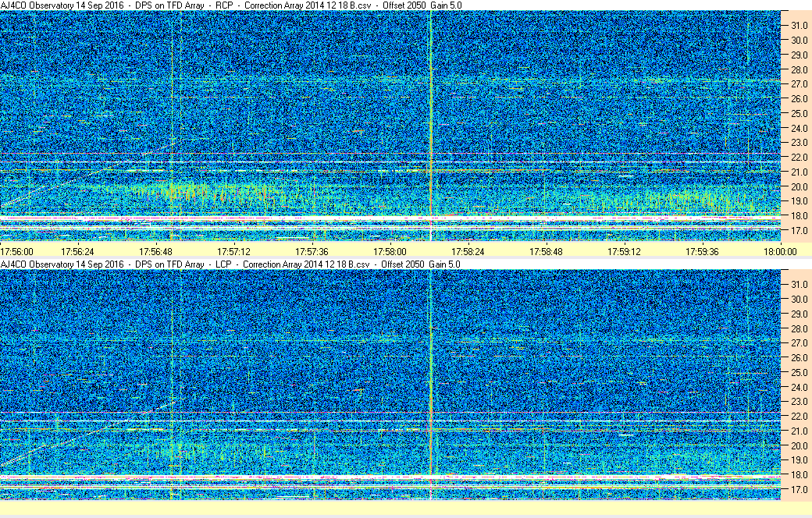
Task: Click the 21.0 frequency label on LCP plot
Action: pyautogui.click(x=799, y=431)
